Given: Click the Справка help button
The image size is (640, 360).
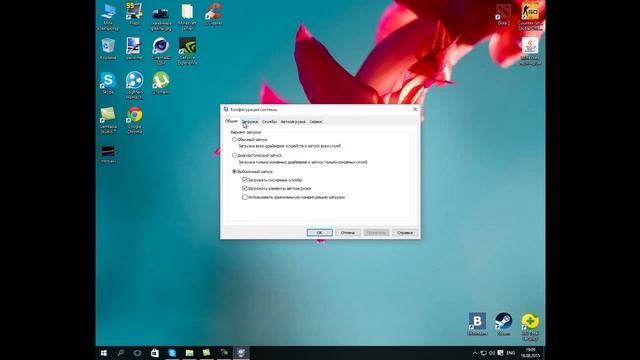Looking at the screenshot, I should (404, 232).
